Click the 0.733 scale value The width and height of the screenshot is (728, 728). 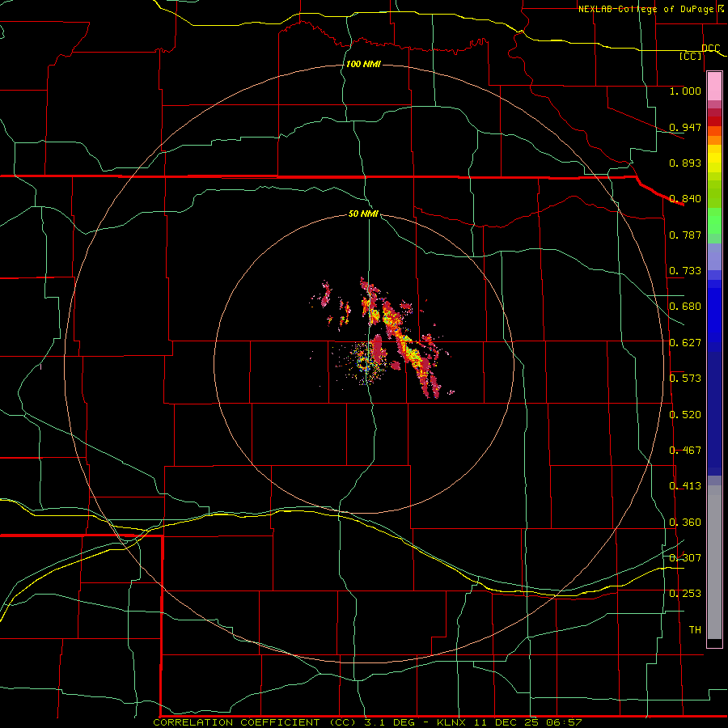tap(685, 271)
